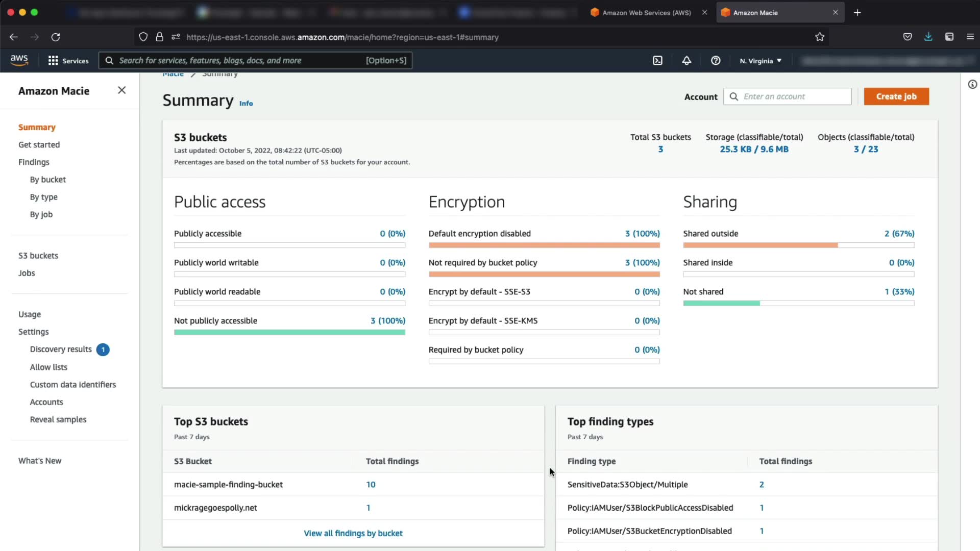Open the notifications bell icon
This screenshot has height=551, width=980.
pos(687,61)
